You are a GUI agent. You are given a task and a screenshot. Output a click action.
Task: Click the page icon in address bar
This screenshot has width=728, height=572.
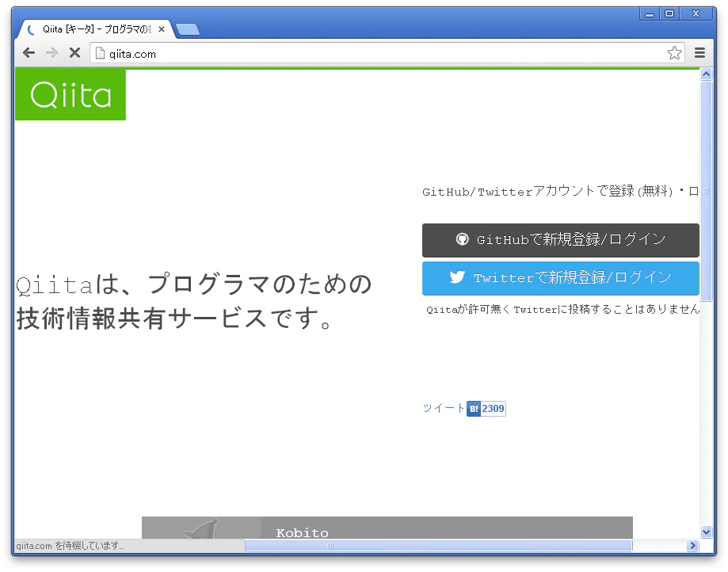[x=99, y=53]
